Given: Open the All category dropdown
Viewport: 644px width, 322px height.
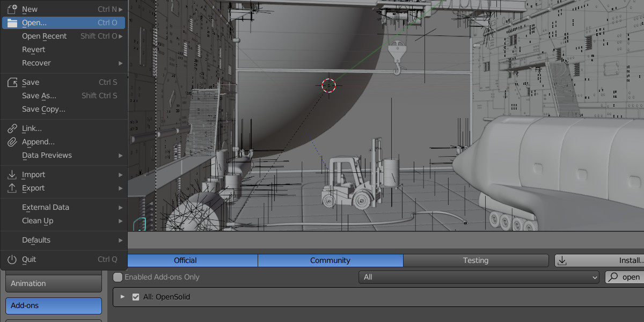Looking at the screenshot, I should point(479,277).
